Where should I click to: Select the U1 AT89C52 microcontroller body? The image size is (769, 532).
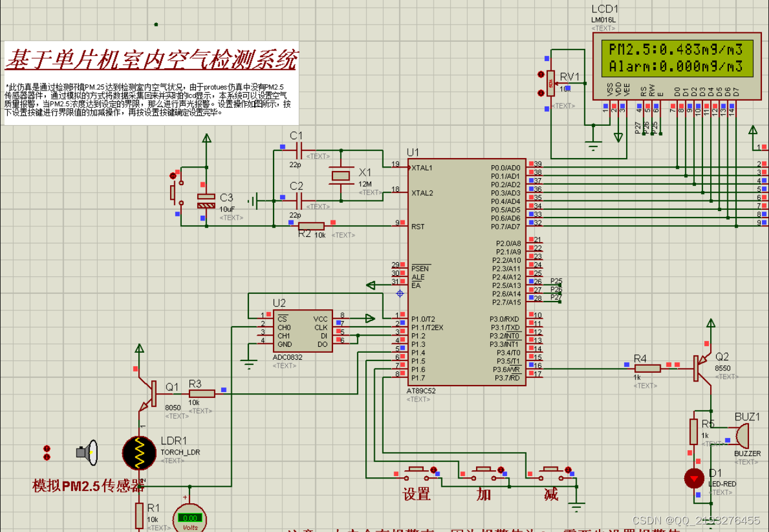coord(467,272)
